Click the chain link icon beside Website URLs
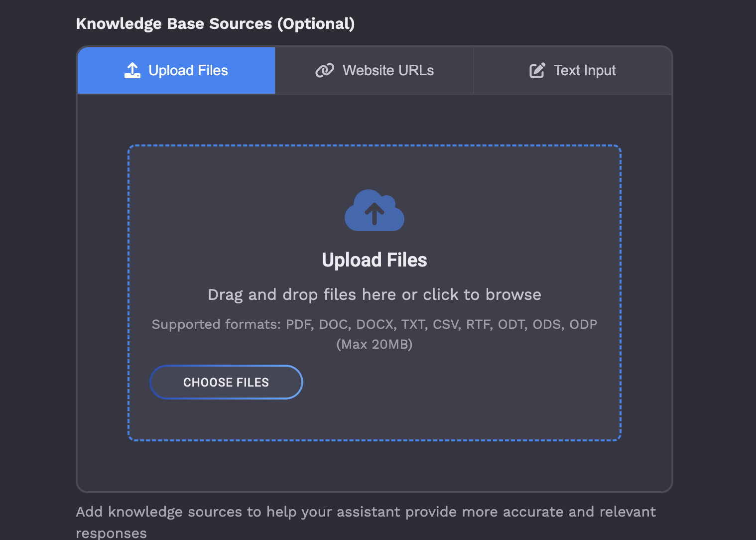The width and height of the screenshot is (756, 540). (x=325, y=70)
